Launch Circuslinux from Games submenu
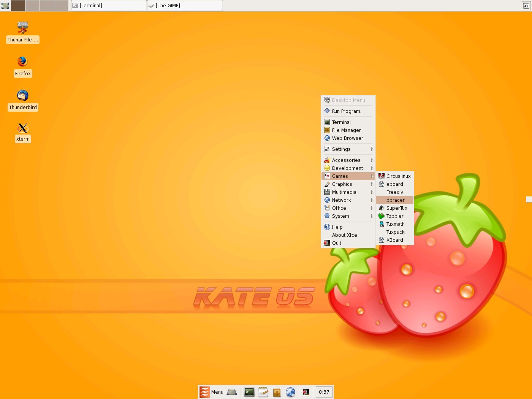The image size is (532, 399). 394,176
